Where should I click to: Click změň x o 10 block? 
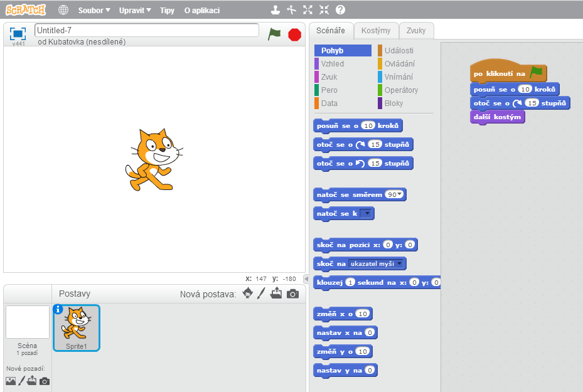[x=343, y=314]
